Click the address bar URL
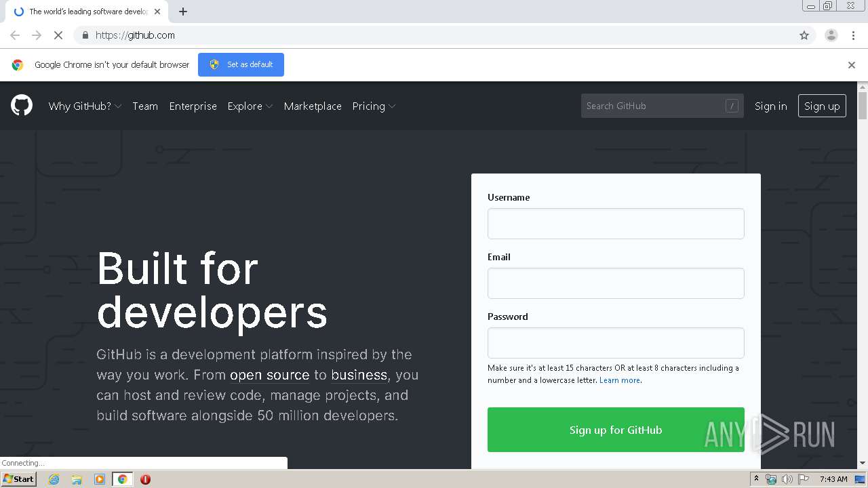This screenshot has height=488, width=868. pyautogui.click(x=135, y=35)
